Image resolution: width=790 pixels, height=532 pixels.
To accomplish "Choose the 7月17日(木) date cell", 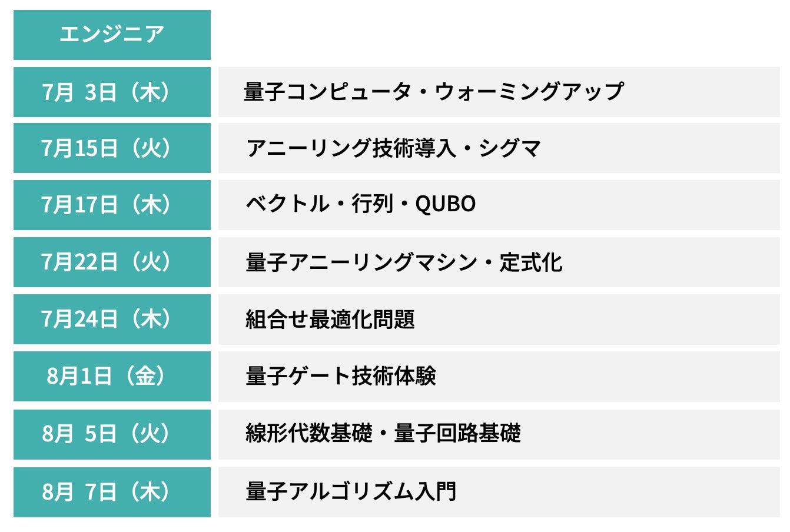I will pyautogui.click(x=112, y=205).
